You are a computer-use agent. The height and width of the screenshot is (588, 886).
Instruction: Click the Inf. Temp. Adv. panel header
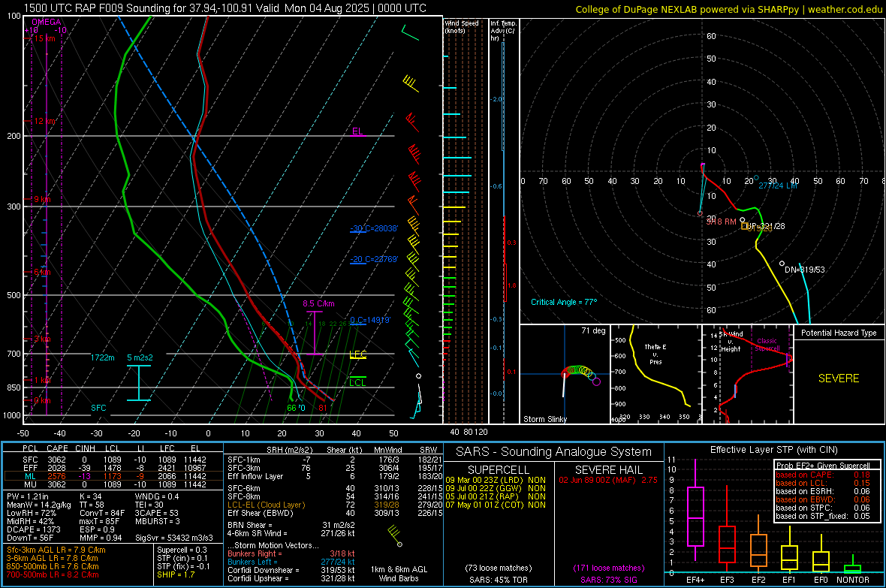coord(503,31)
